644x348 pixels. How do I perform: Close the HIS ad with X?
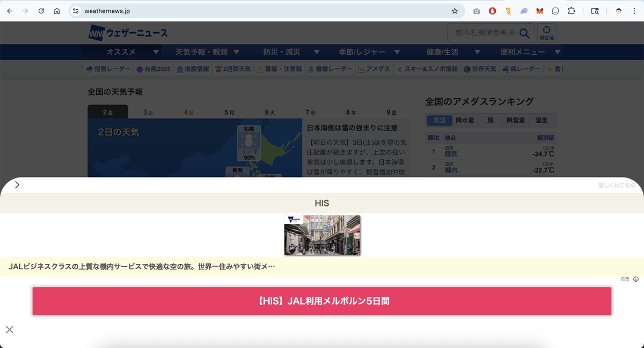pyautogui.click(x=10, y=329)
